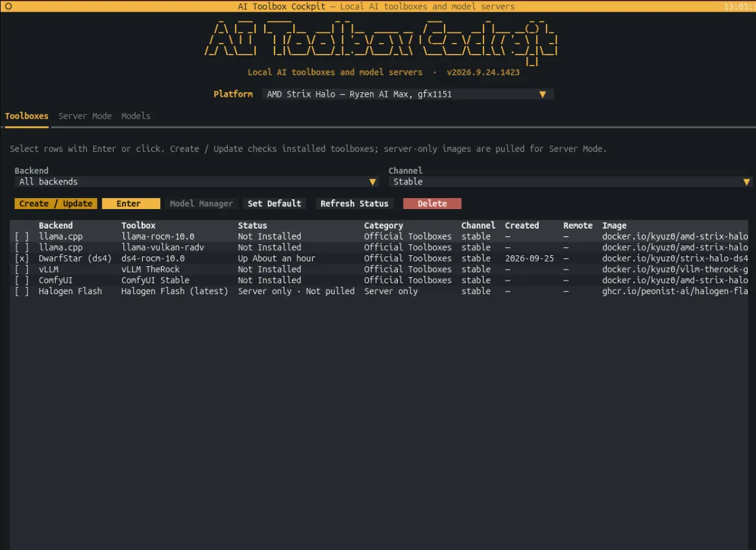Viewport: 756px width, 550px height.
Task: Click Server only · Not pulled status
Action: pos(296,292)
